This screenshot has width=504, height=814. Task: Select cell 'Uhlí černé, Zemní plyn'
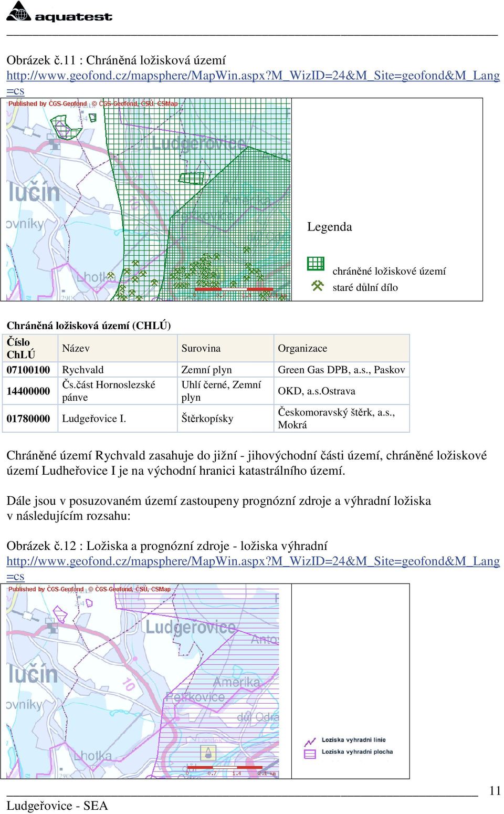coord(221,391)
